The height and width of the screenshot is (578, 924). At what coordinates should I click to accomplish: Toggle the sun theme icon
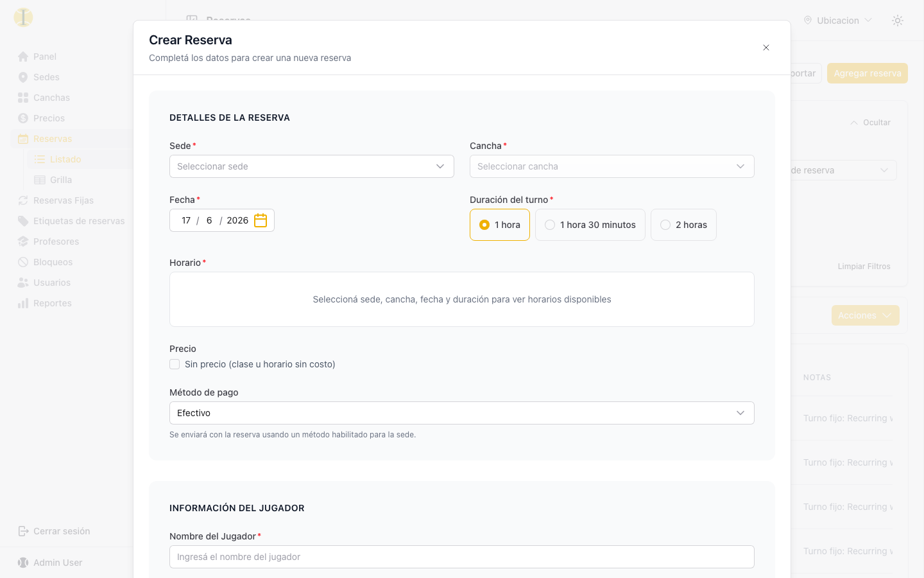(898, 21)
